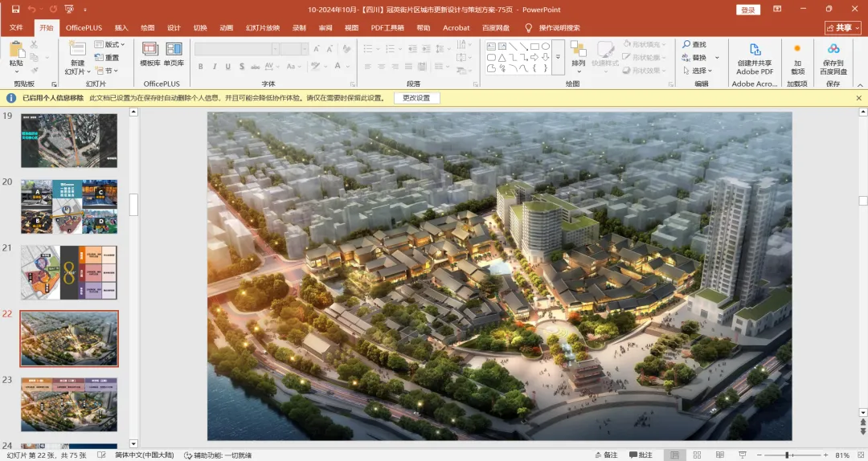This screenshot has width=868, height=461.
Task: Open the 文件 File menu
Action: tap(16, 27)
